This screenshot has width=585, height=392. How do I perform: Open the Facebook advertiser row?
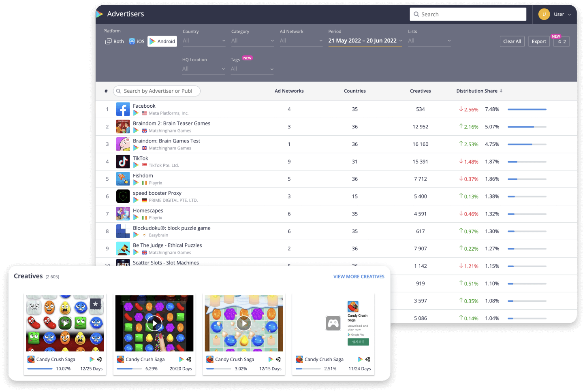coord(336,109)
